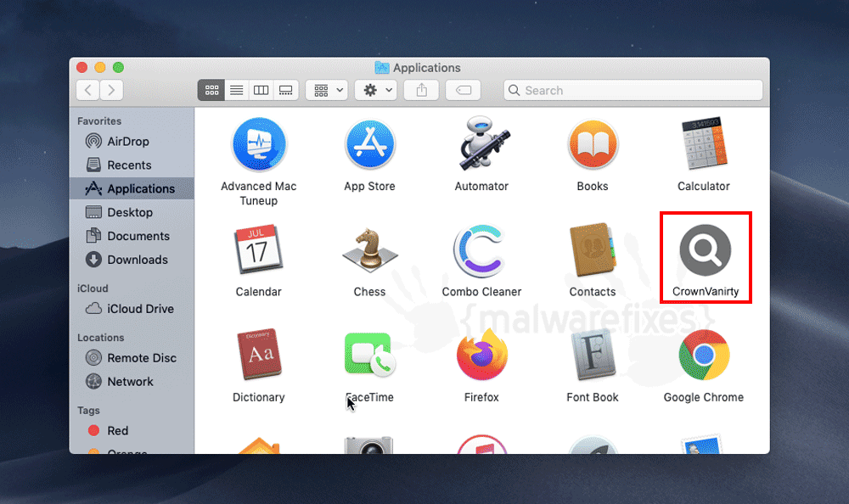Select the Google Chrome app icon
This screenshot has height=504, width=849.
[704, 355]
